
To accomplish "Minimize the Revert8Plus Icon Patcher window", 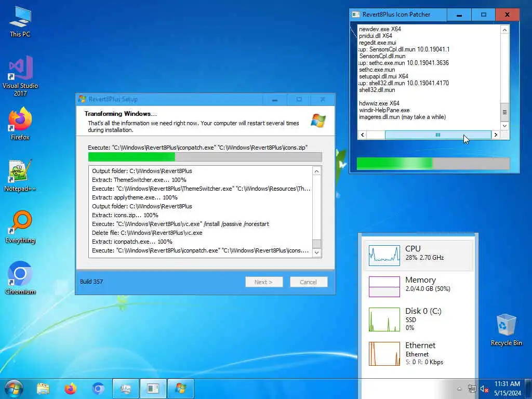I will coord(459,15).
